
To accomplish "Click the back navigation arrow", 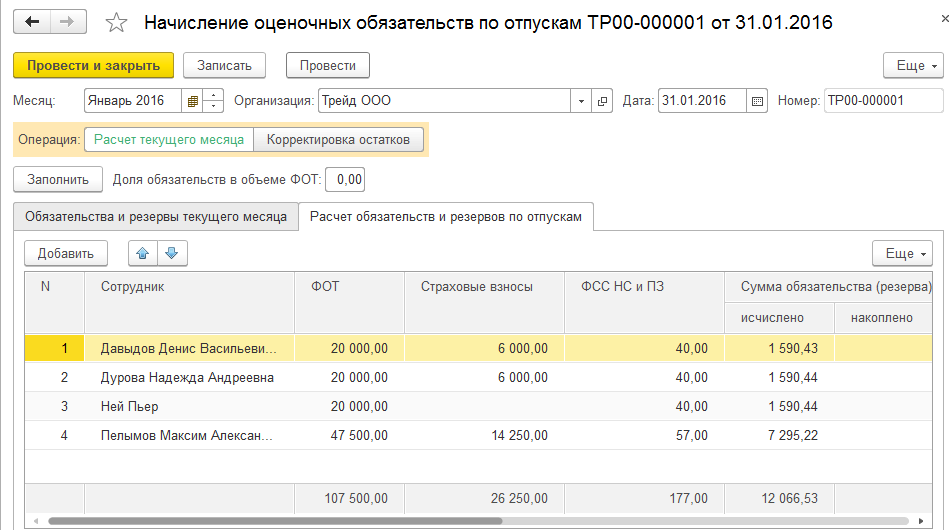I will 33,21.
